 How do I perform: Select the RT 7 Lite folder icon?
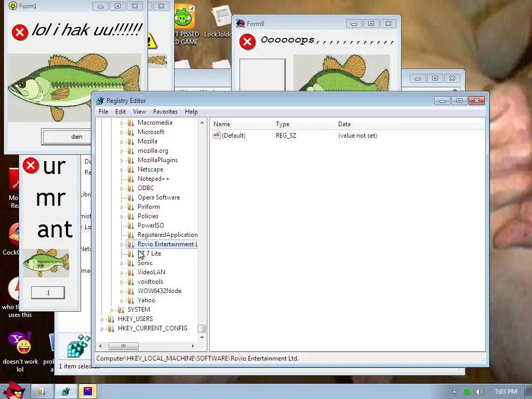tap(130, 254)
